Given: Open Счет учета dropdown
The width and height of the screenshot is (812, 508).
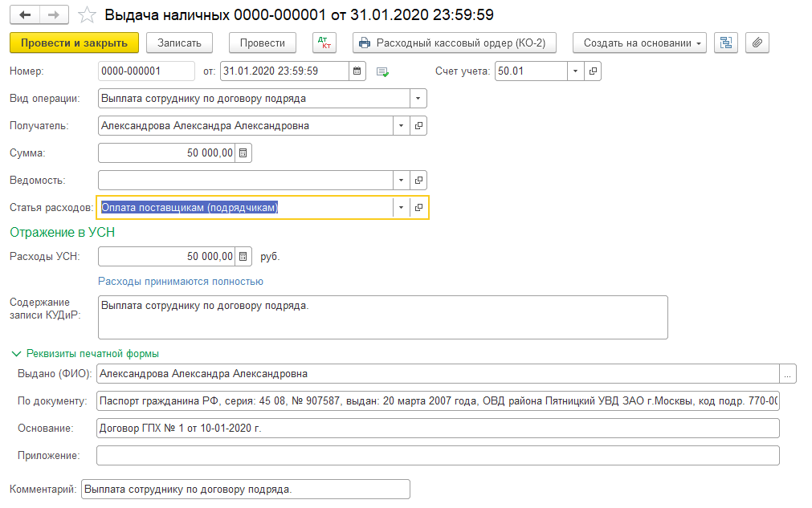Looking at the screenshot, I should [576, 71].
